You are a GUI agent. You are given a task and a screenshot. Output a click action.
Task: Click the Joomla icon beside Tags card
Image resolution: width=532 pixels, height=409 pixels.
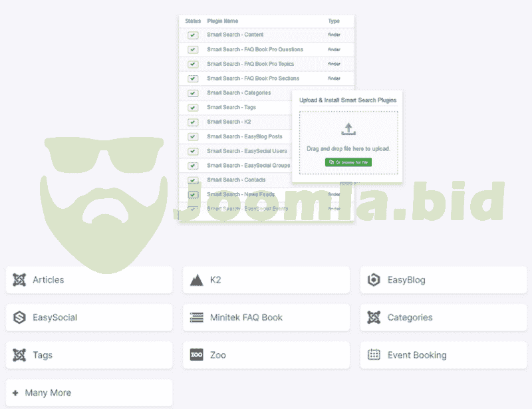pyautogui.click(x=19, y=355)
